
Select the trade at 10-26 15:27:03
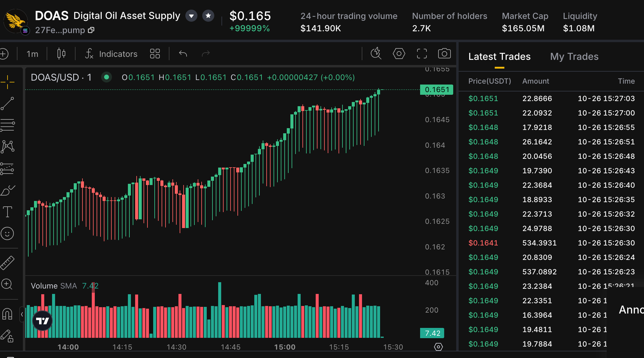[x=551, y=98]
